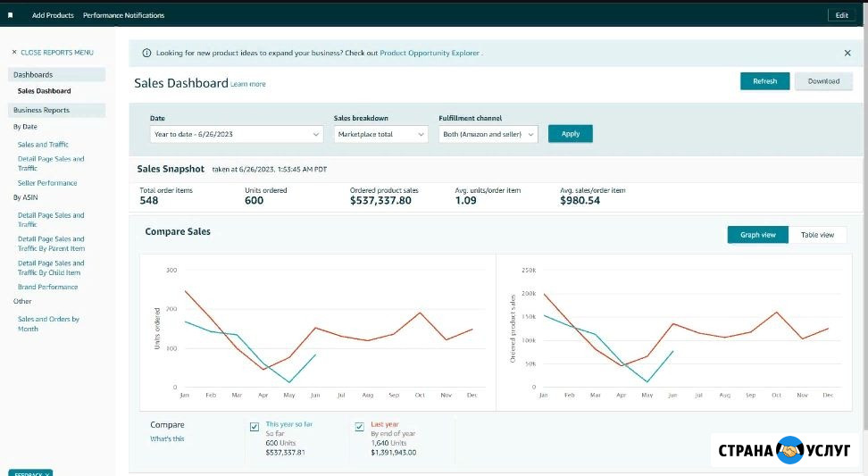868x476 pixels.
Task: Click the Refresh button
Action: (764, 80)
